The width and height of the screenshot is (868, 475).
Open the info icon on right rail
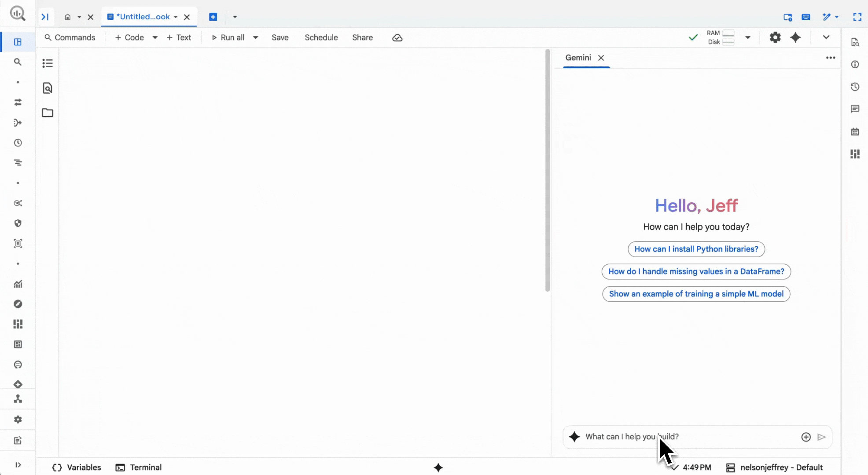point(855,65)
